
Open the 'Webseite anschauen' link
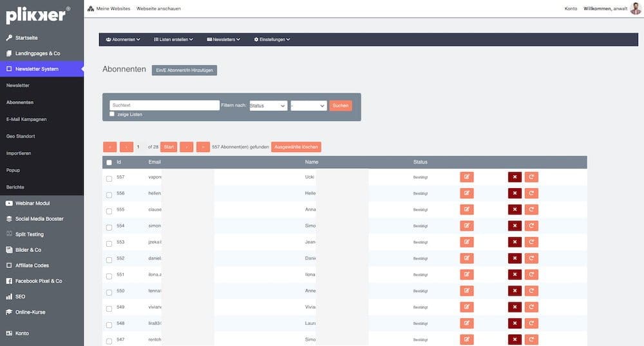(x=158, y=8)
